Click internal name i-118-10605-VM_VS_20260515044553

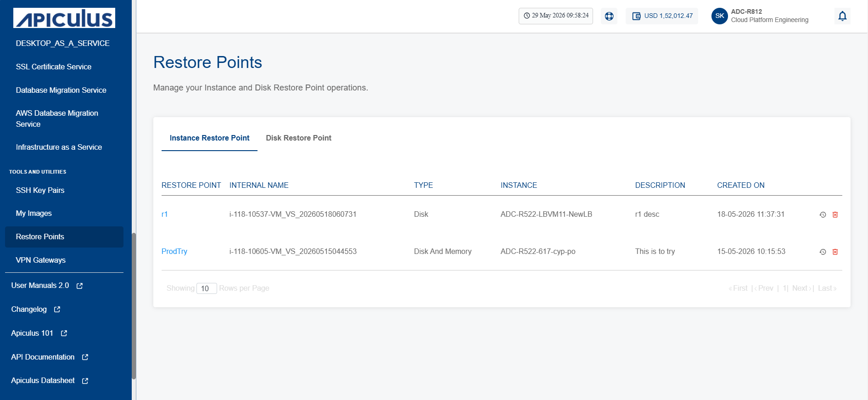[x=293, y=251]
